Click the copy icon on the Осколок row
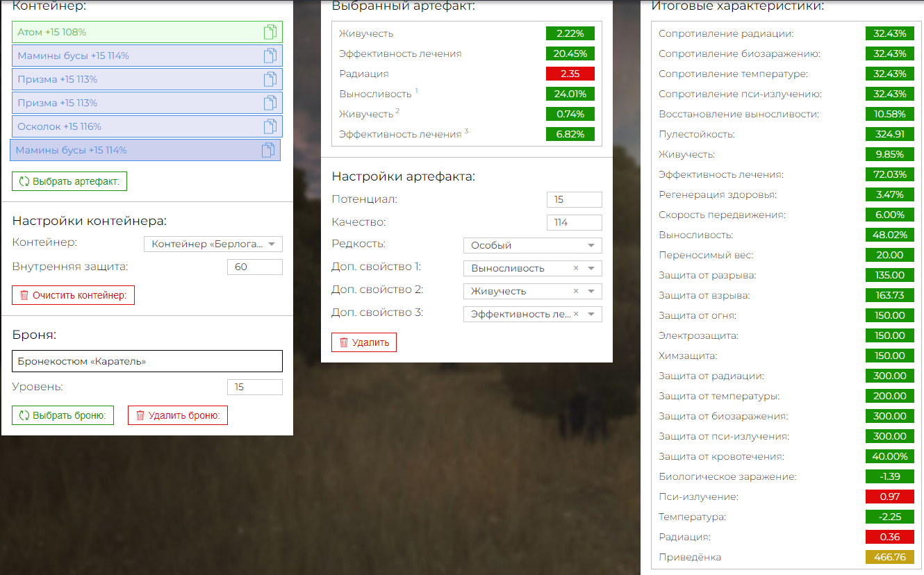 [x=270, y=126]
